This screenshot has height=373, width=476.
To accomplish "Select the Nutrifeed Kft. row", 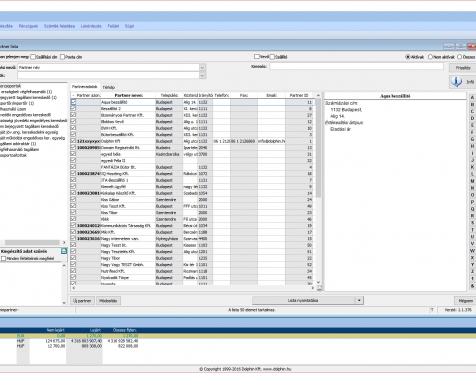I will click(x=192, y=271).
